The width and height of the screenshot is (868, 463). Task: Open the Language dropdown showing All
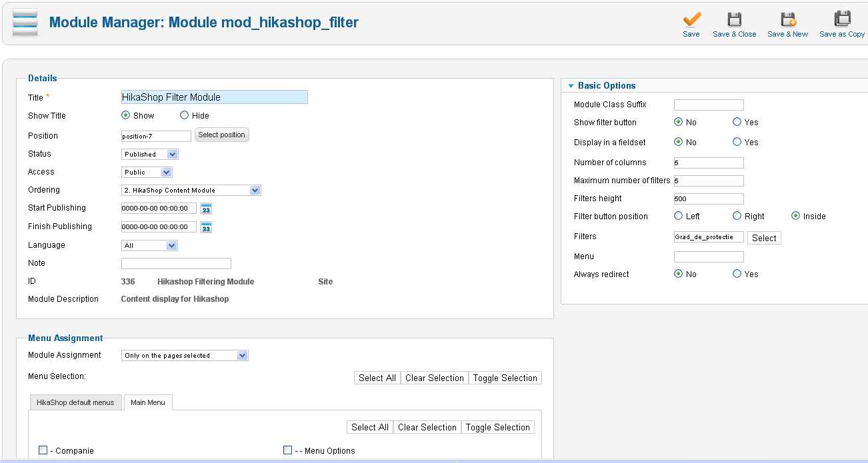pos(150,246)
